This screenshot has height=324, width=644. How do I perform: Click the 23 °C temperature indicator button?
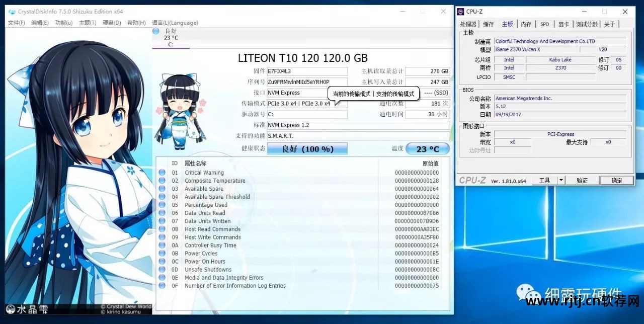[427, 149]
